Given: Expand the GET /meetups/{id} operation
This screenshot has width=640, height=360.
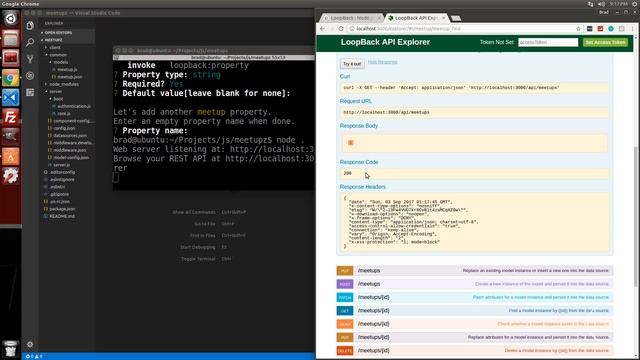Looking at the screenshot, I should pos(475,311).
